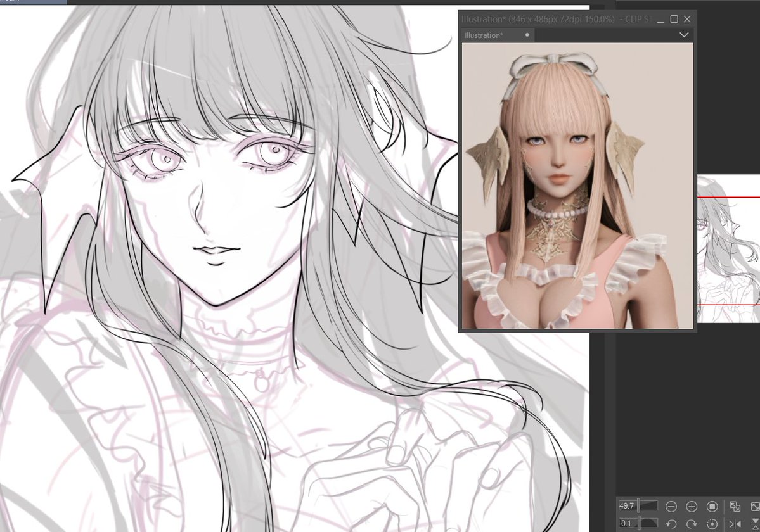Click the zoom scale slider showing 49.7
Viewport: 760px width, 532px height.
click(638, 506)
